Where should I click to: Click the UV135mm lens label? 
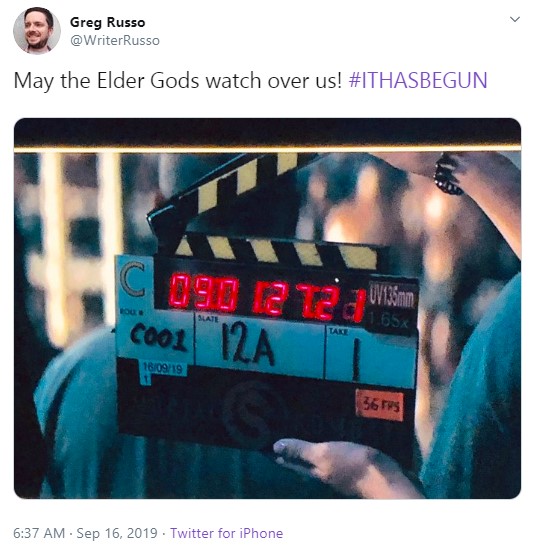[x=391, y=297]
